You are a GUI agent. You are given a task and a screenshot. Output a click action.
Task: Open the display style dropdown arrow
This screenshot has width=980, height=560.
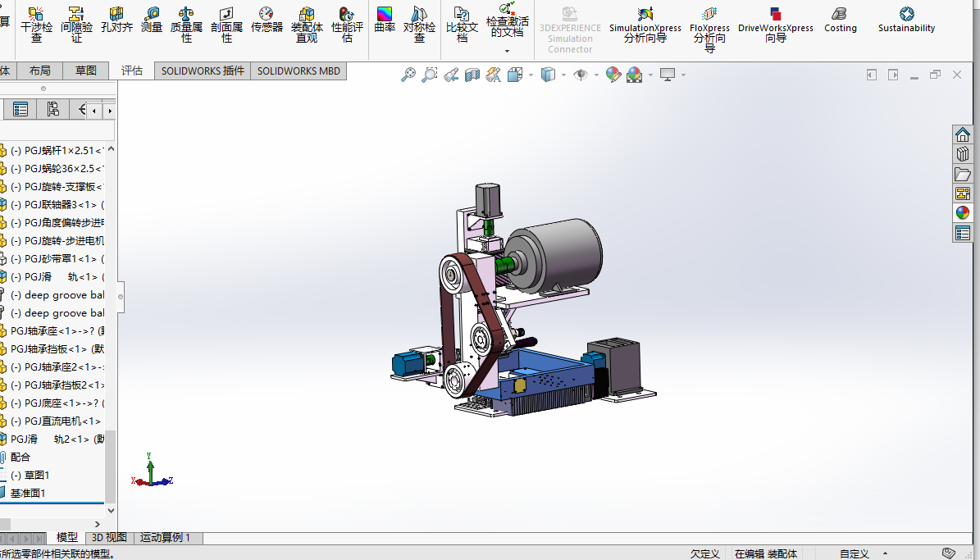click(564, 75)
